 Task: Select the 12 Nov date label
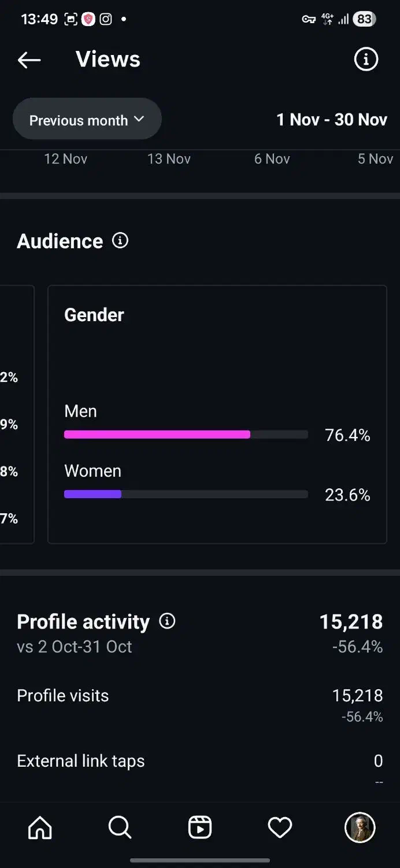[66, 159]
